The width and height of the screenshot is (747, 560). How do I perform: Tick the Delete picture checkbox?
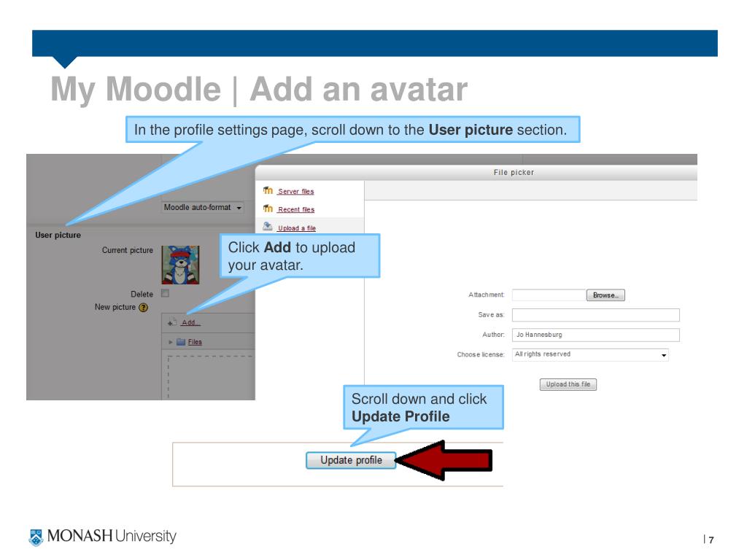point(166,293)
